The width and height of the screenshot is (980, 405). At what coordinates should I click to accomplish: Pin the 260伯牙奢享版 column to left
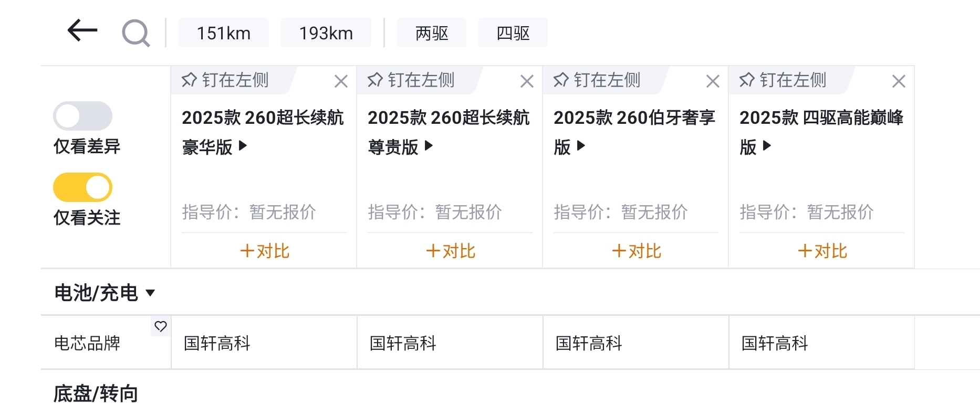point(597,80)
